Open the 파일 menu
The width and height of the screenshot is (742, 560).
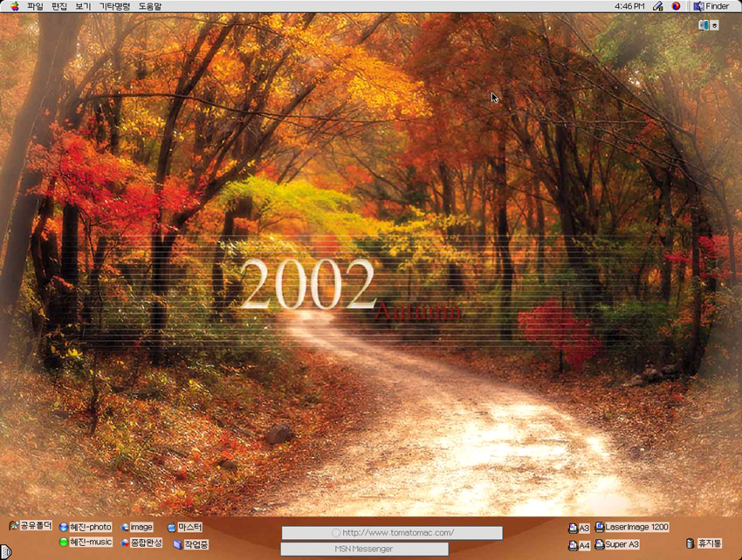[x=35, y=6]
